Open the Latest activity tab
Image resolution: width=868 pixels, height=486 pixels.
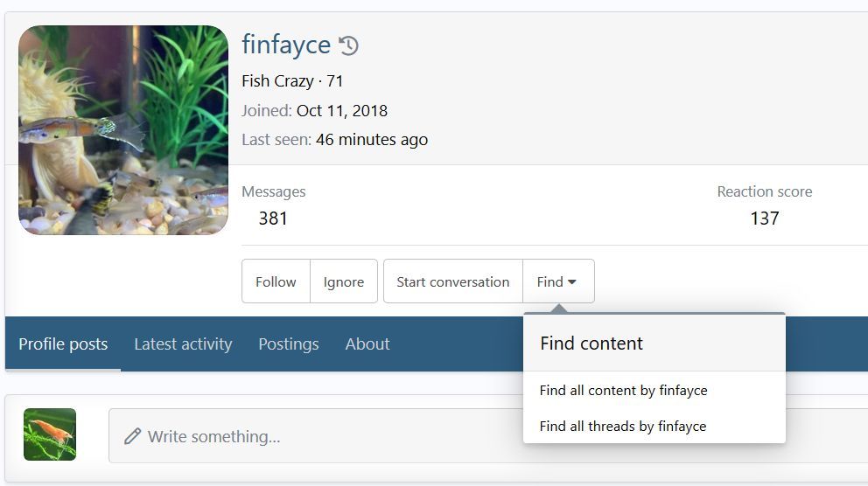(x=183, y=344)
